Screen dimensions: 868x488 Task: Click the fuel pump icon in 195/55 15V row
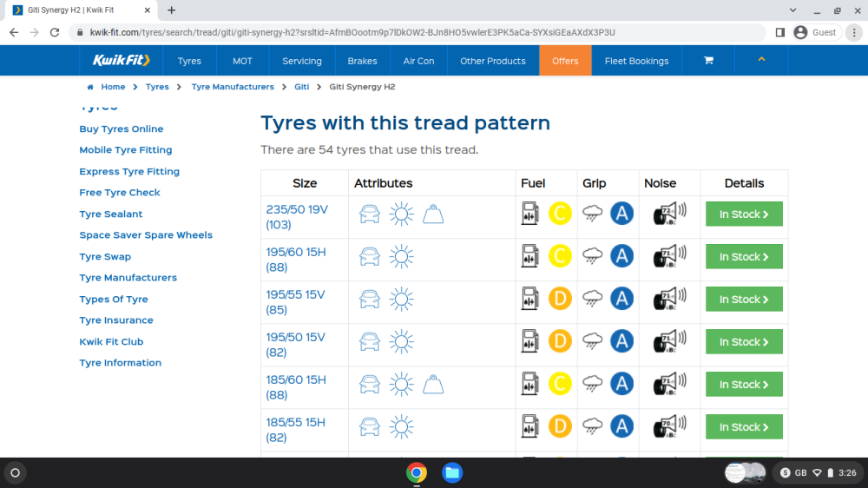[529, 299]
